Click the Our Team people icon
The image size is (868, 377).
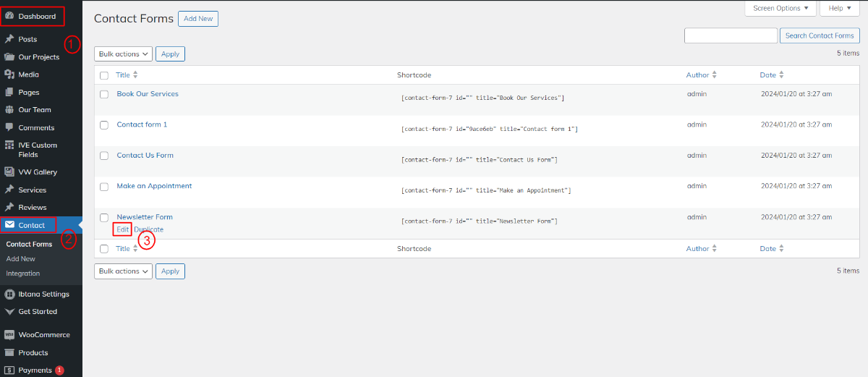[x=9, y=110]
